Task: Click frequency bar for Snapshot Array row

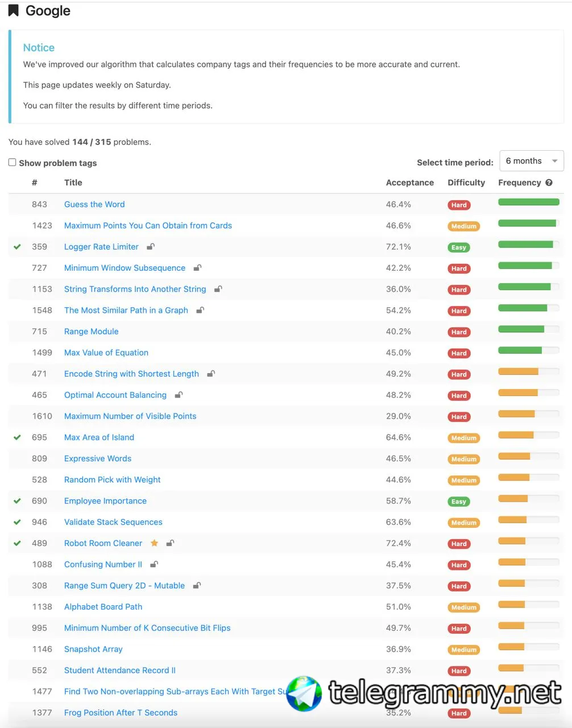Action: click(529, 647)
